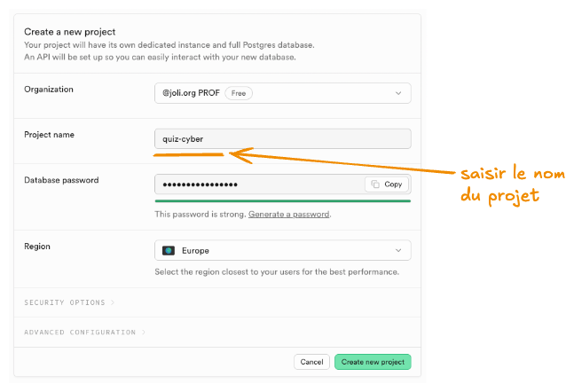Click the green password strength bar
This screenshot has height=392, width=574.
[282, 201]
